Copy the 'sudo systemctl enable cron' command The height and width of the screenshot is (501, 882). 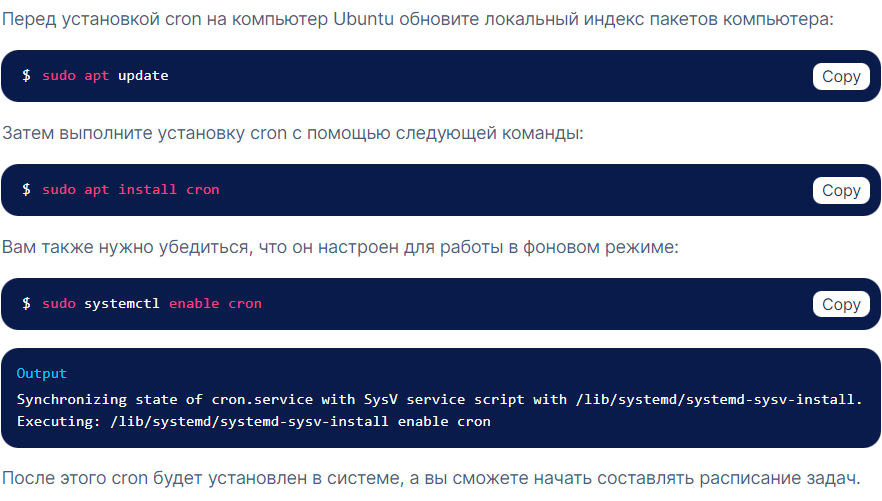[841, 304]
